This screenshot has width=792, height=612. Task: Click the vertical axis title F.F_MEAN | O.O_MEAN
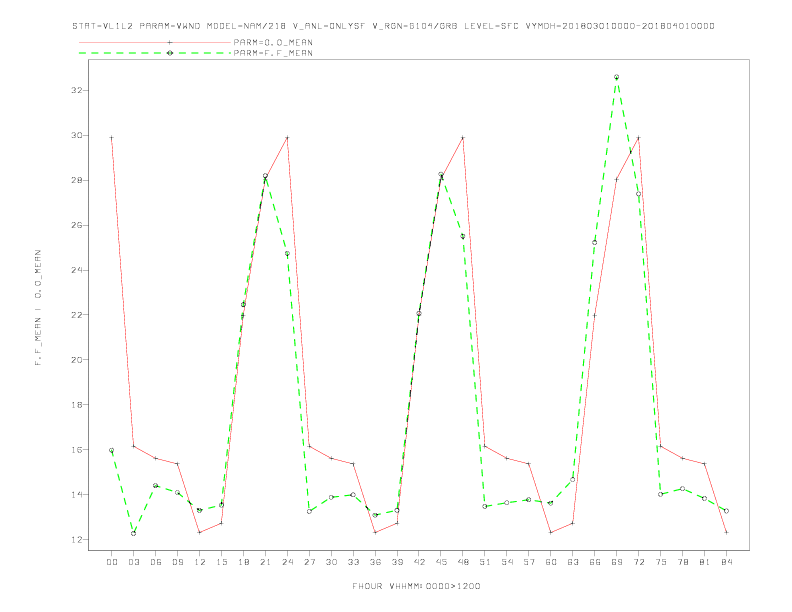pyautogui.click(x=38, y=308)
